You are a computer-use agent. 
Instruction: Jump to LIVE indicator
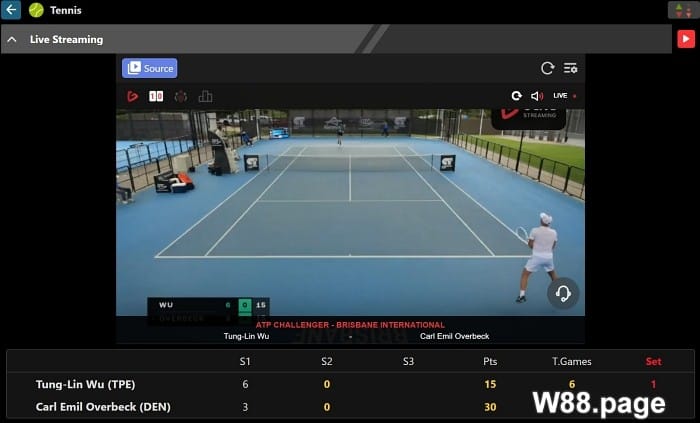564,95
